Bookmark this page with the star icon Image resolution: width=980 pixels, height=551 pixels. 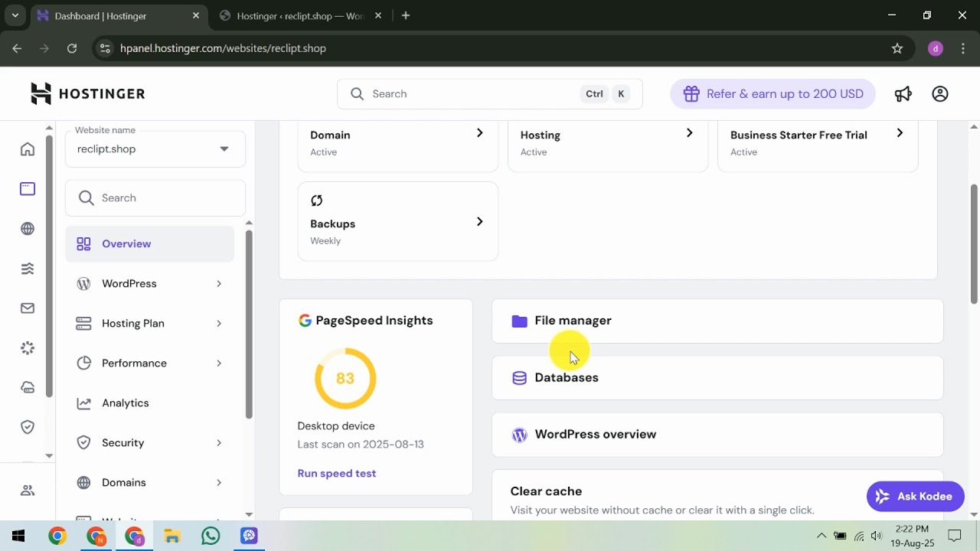(897, 48)
